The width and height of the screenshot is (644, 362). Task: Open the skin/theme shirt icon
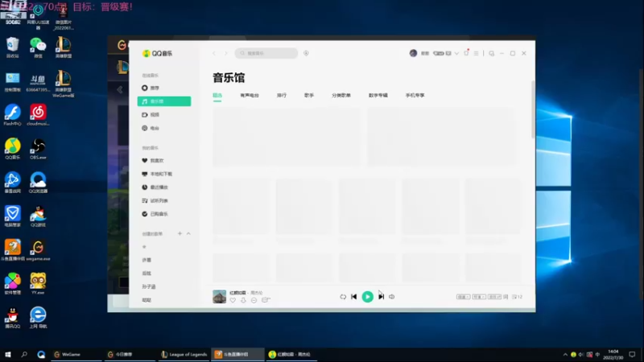(x=466, y=53)
